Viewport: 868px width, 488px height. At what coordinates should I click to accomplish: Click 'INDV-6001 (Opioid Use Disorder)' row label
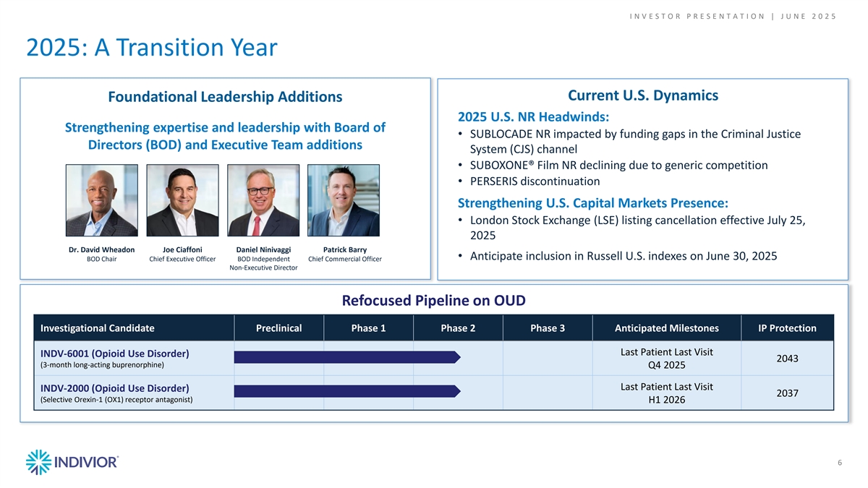(x=115, y=354)
